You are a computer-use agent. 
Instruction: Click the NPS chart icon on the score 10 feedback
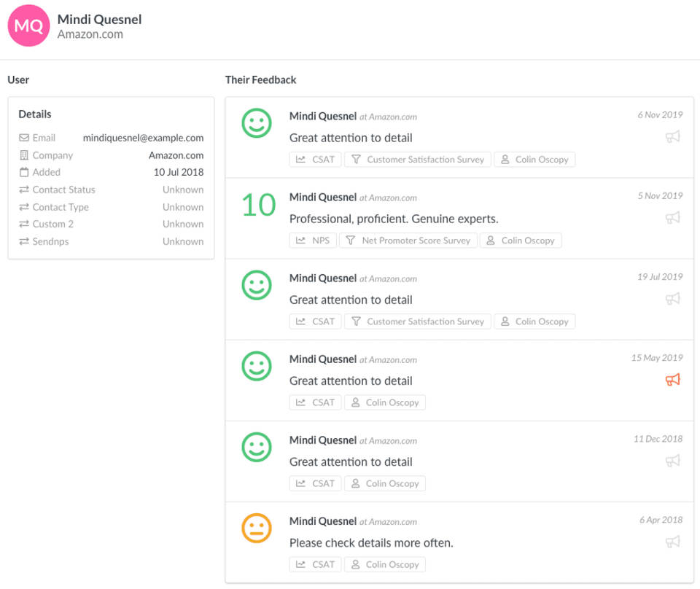[302, 240]
